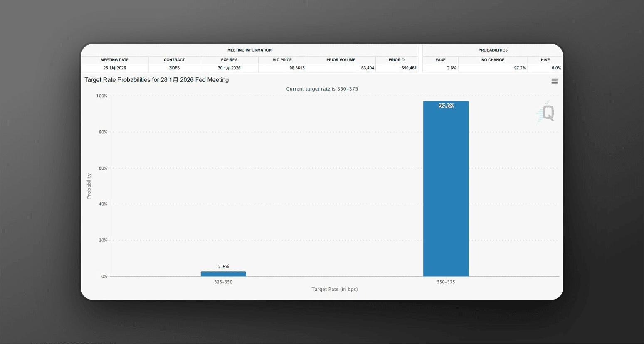The height and width of the screenshot is (344, 644).
Task: Click the NO CHANGE probability header
Action: click(493, 60)
